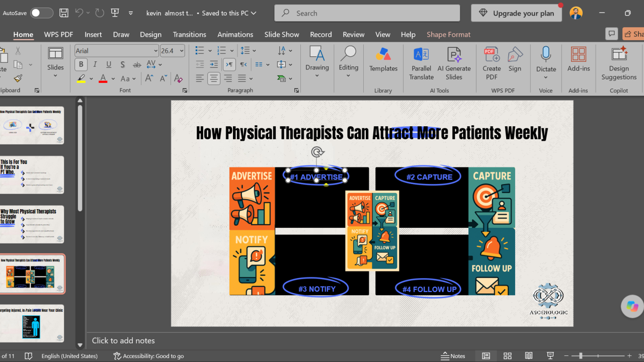644x362 pixels.
Task: Click Accessibility: Good to go
Action: point(148,356)
